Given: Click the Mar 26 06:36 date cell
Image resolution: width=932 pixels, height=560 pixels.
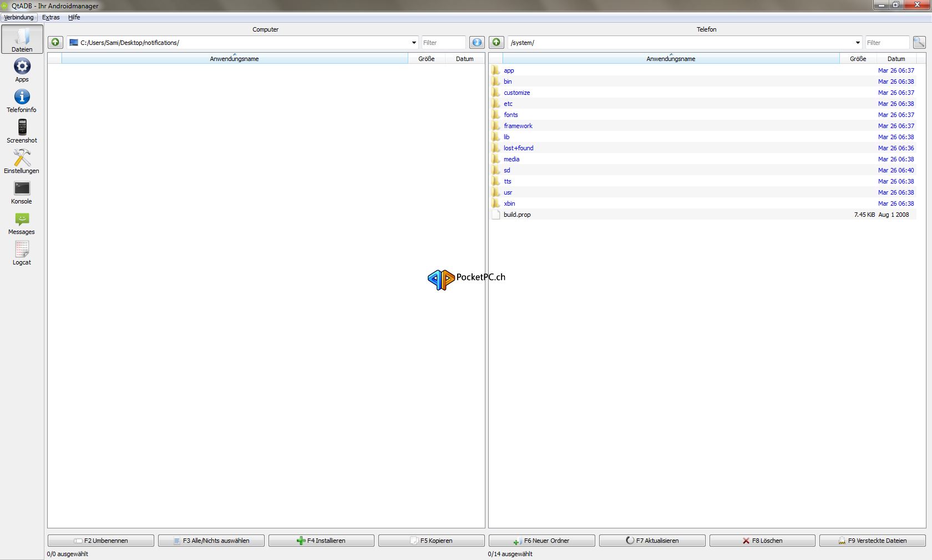Looking at the screenshot, I should pyautogui.click(x=896, y=148).
